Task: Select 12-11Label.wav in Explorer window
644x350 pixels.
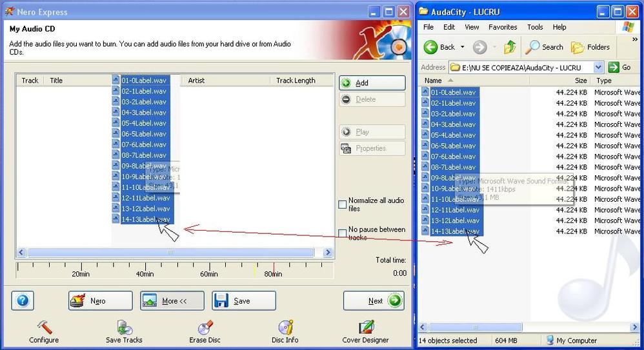Action: point(455,209)
